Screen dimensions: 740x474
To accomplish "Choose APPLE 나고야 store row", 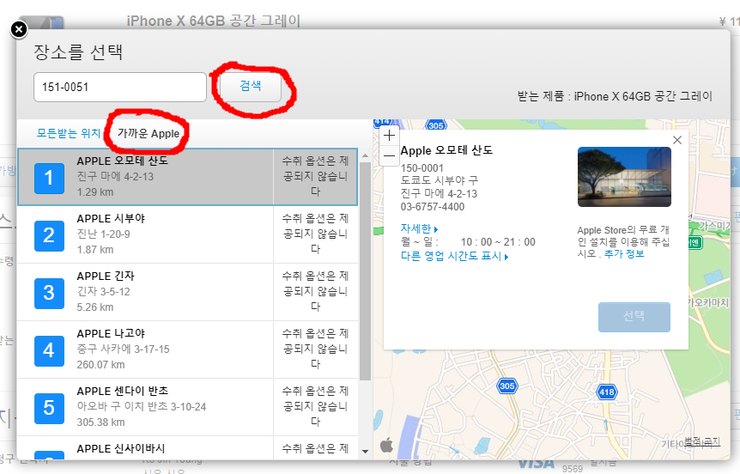I will coord(187,350).
